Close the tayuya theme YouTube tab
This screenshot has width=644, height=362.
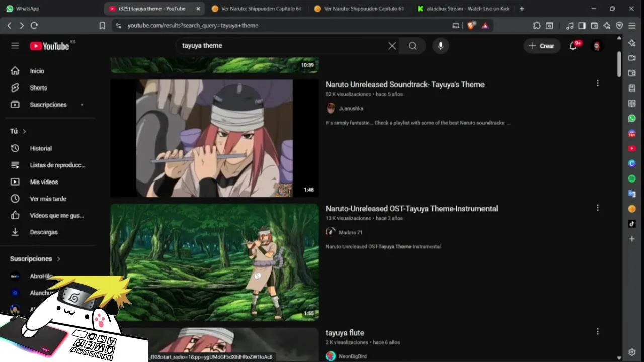click(x=198, y=9)
